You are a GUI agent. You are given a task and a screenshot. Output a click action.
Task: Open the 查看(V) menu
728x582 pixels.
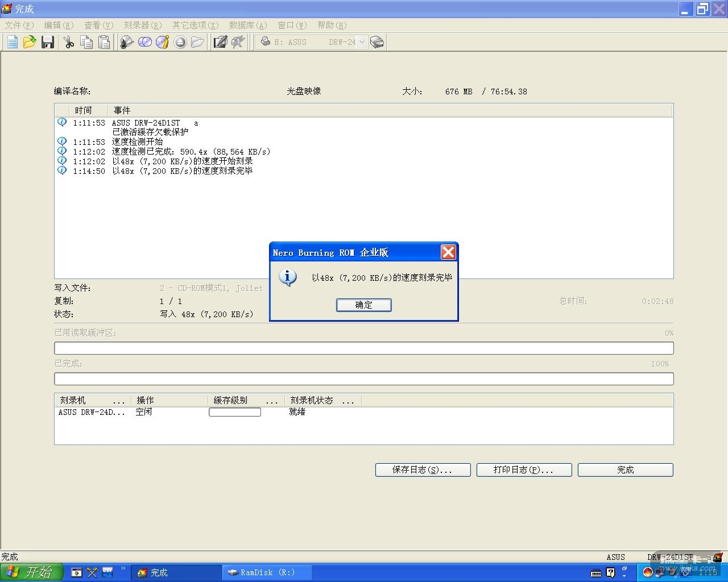(x=99, y=25)
